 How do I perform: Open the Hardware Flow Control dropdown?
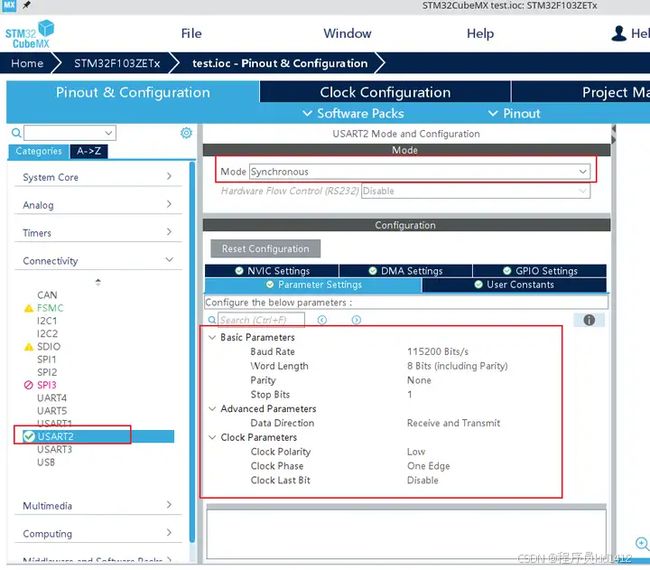(x=475, y=191)
